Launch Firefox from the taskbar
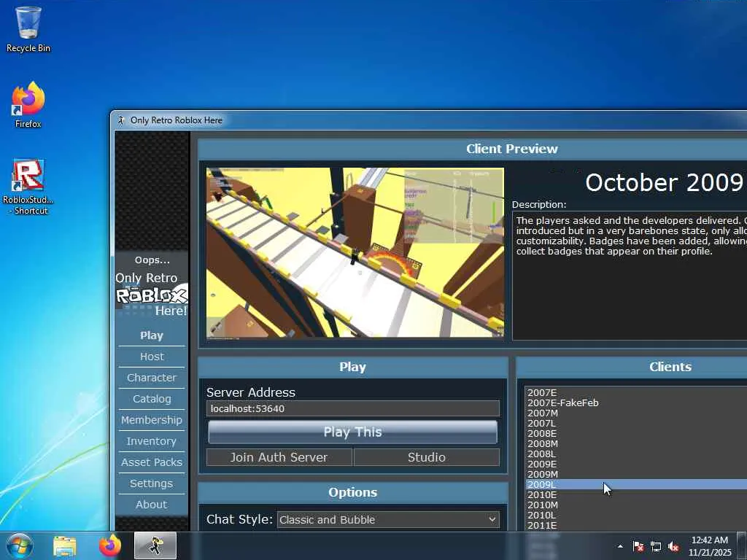 tap(110, 546)
